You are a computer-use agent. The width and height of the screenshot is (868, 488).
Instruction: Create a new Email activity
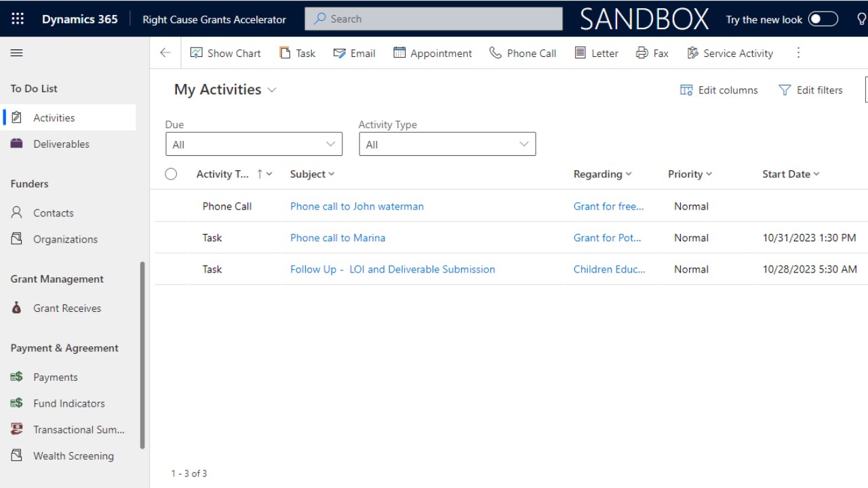tap(355, 53)
